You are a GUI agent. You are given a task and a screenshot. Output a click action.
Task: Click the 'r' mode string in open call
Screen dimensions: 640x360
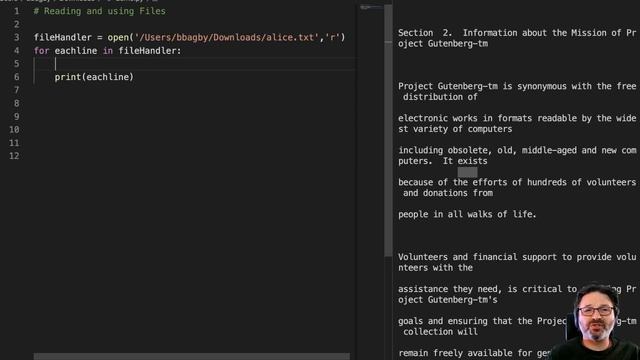pos(332,38)
